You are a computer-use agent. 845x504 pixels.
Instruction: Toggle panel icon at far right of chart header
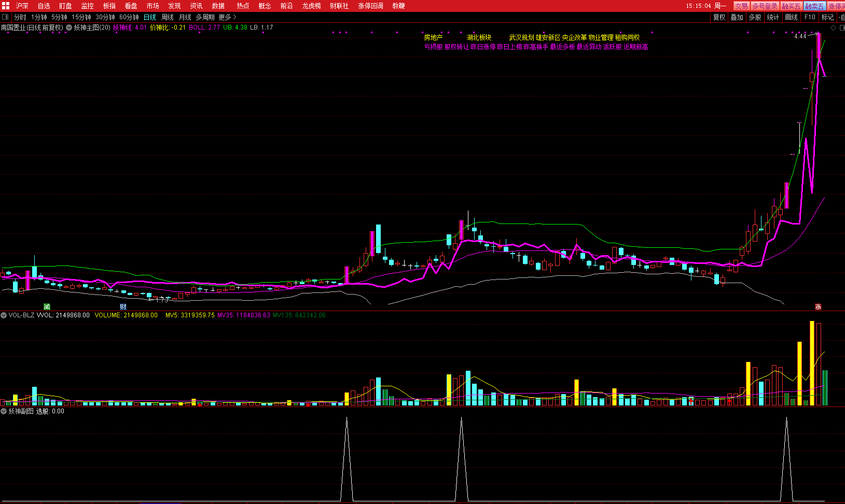point(842,28)
